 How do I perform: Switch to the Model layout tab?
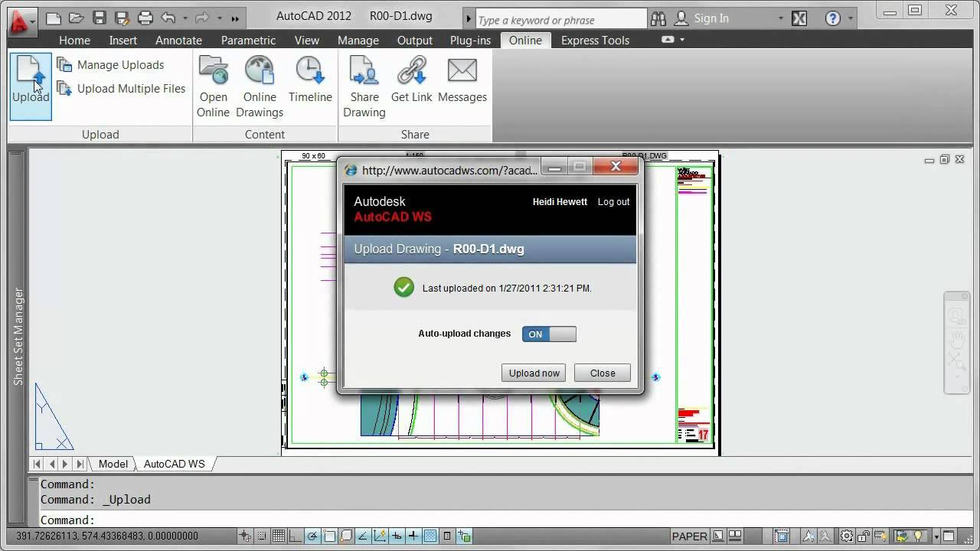pyautogui.click(x=113, y=464)
